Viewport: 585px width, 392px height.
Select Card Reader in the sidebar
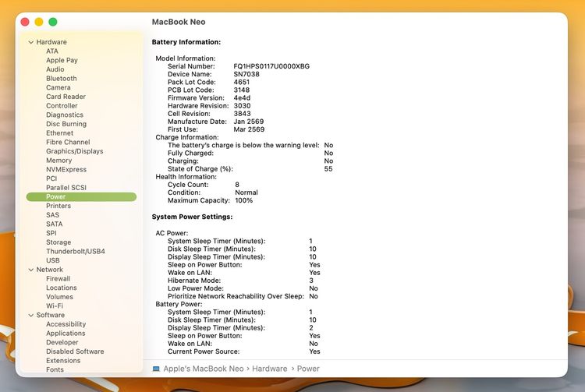(x=66, y=97)
